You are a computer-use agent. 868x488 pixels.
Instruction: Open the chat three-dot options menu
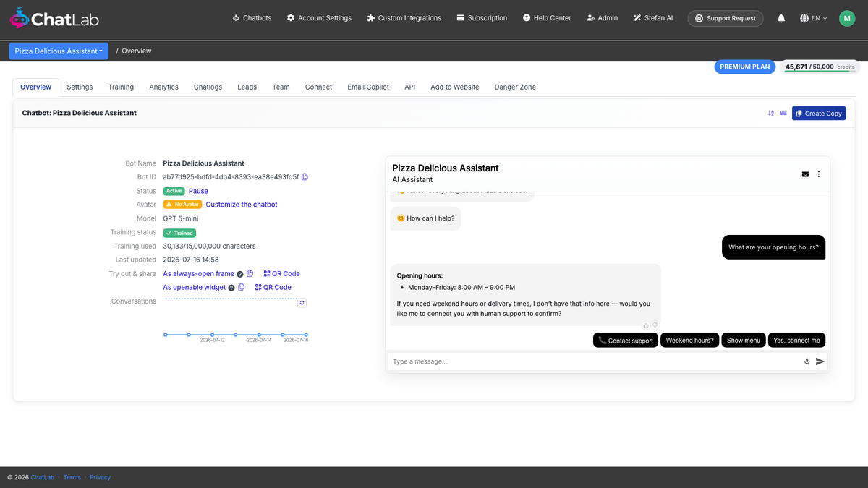pos(819,174)
